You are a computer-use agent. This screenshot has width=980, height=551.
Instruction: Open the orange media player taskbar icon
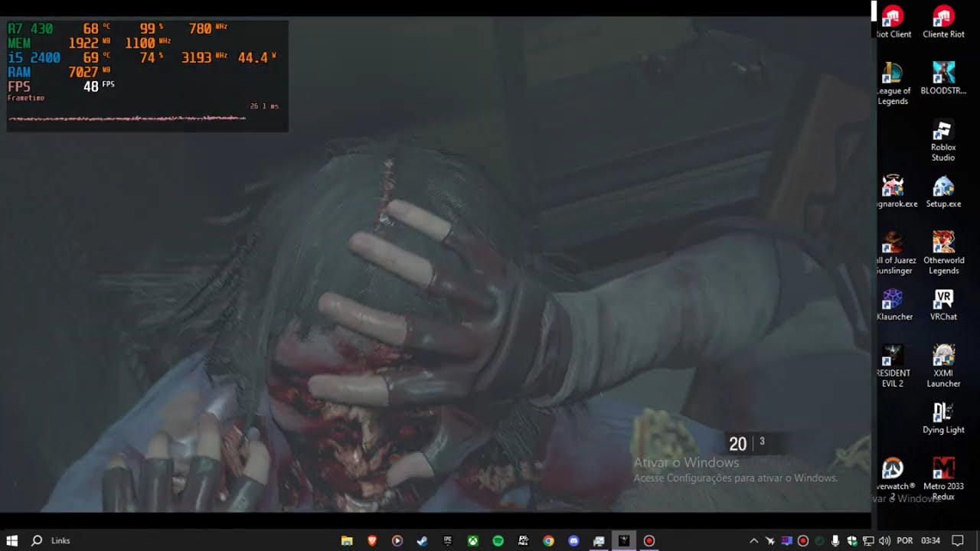pos(397,540)
